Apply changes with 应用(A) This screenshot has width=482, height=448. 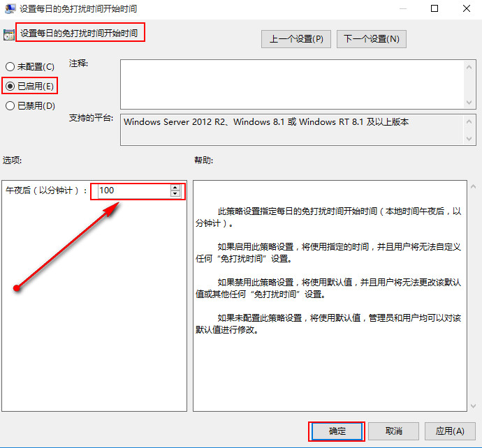449,431
